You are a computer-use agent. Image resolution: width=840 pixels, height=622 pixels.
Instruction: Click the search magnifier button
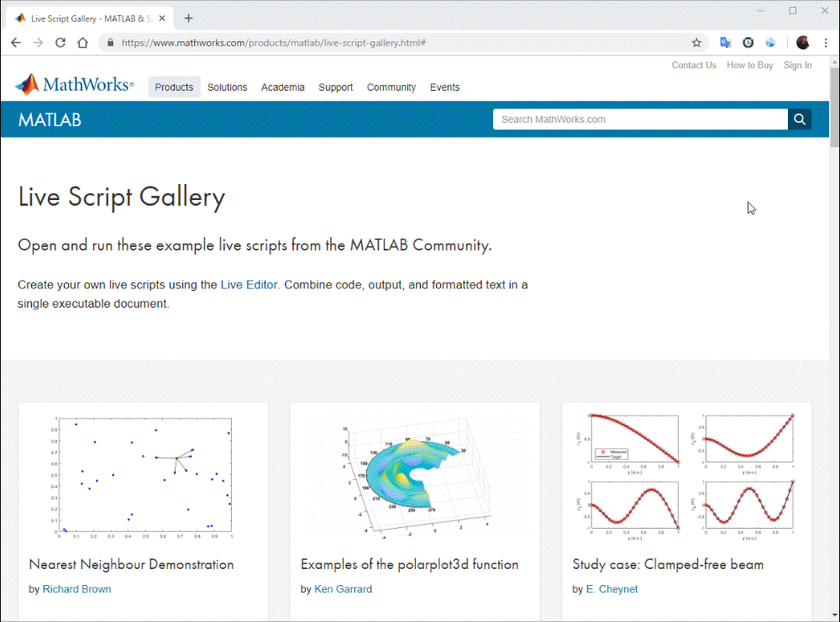[800, 119]
